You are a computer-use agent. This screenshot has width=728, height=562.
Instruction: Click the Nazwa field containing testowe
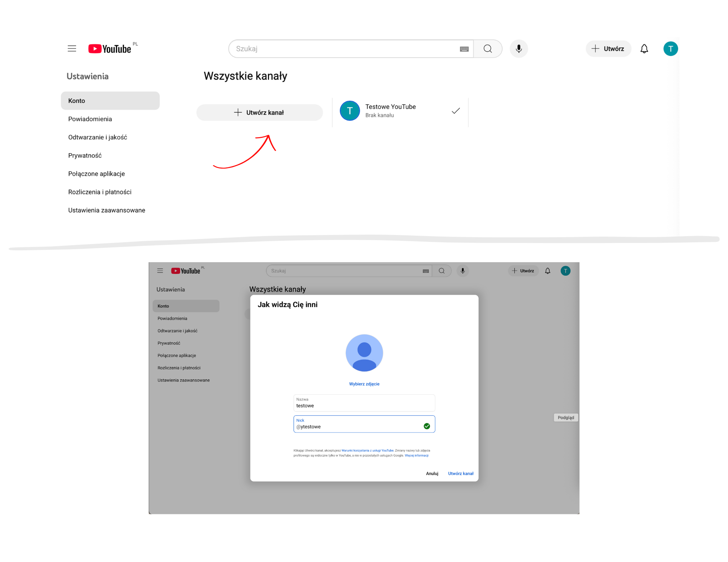[364, 403]
